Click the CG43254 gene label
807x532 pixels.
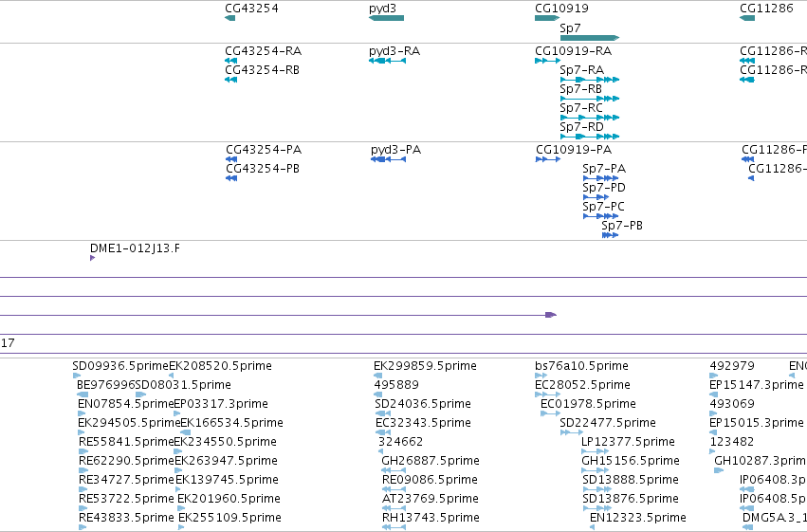(x=251, y=9)
